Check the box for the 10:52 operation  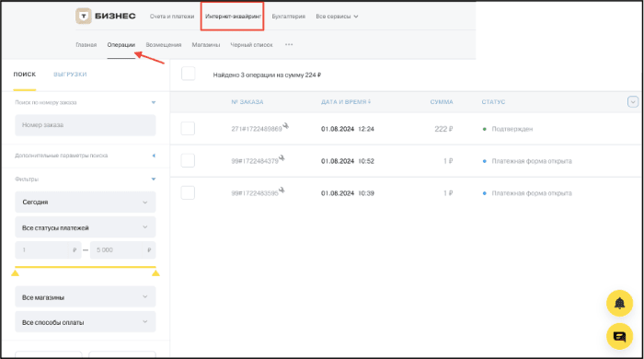[x=188, y=160]
